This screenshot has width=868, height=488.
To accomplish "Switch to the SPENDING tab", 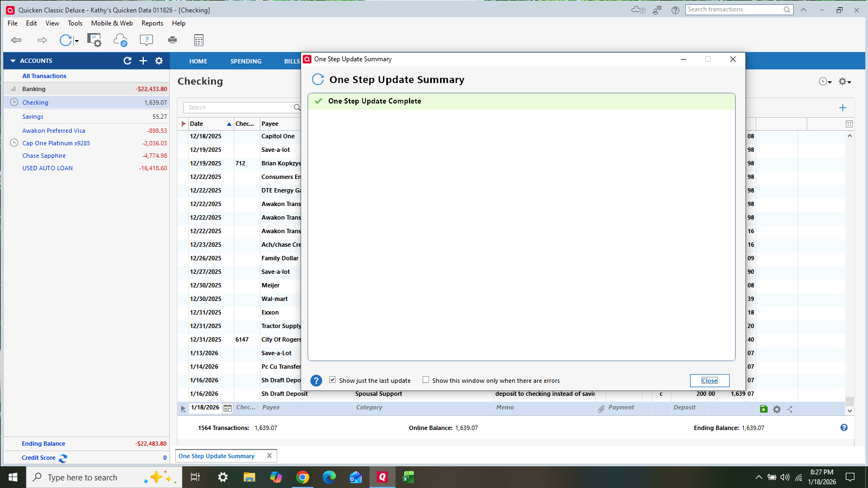I will [246, 61].
